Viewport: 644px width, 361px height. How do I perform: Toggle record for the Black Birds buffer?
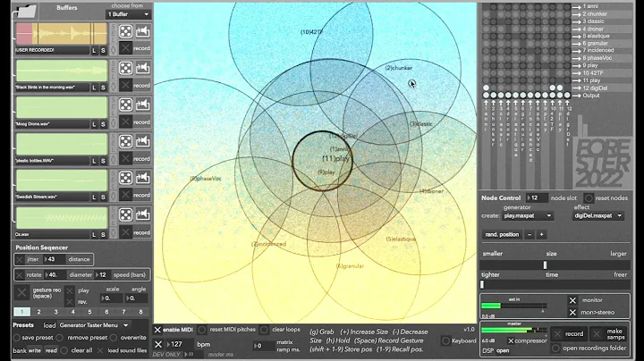[x=126, y=85]
